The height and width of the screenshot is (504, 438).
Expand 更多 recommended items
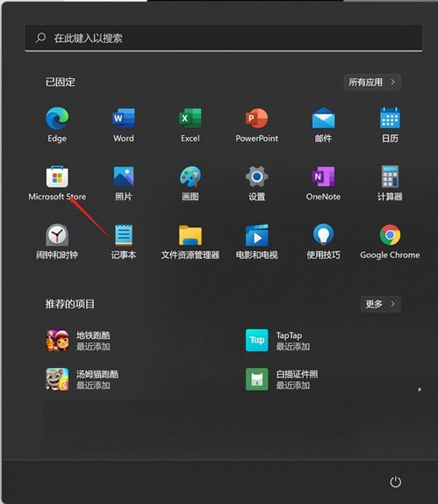click(x=381, y=304)
